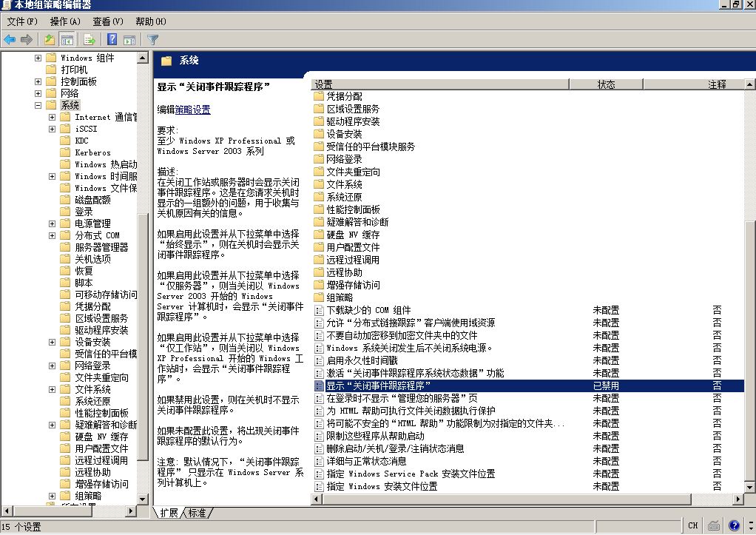The image size is (756, 535).
Task: Open the 查看(V) menu
Action: (x=108, y=21)
